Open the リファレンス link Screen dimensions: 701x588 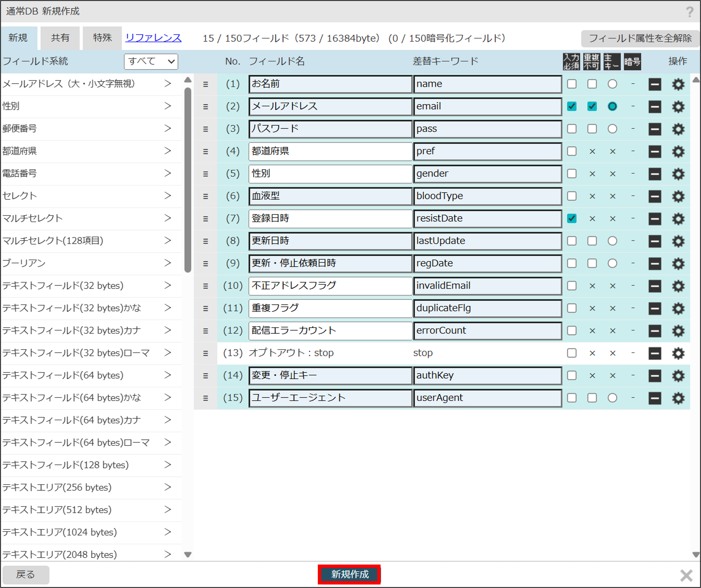[x=153, y=38]
